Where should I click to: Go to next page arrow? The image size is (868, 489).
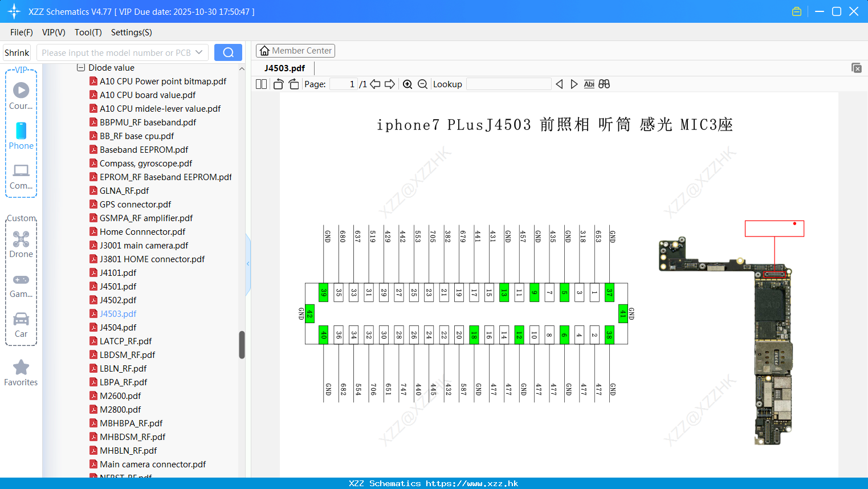point(390,84)
